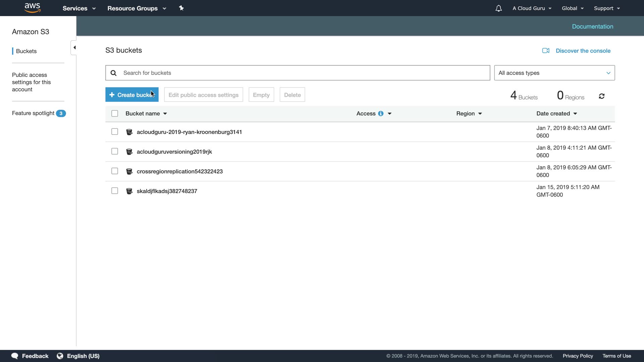
Task: Tick the checkbox for skaldjflkadsj382748237
Action: click(x=115, y=191)
